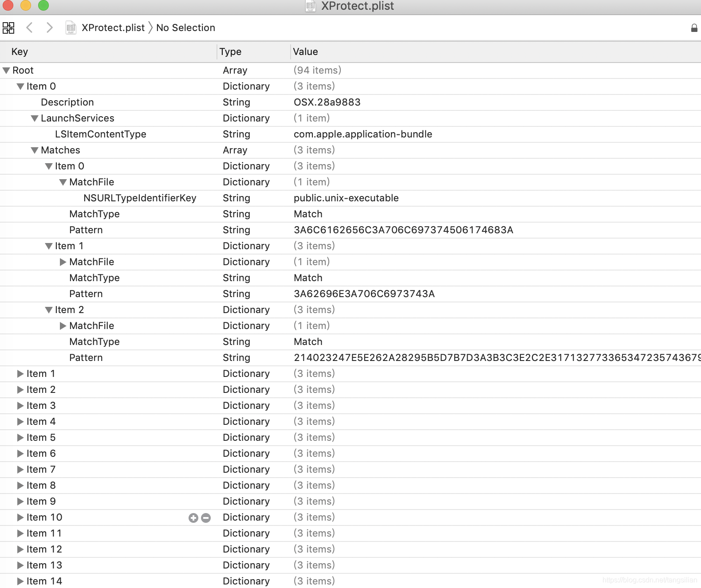
Task: Expand Item 6 dictionary
Action: (20, 454)
